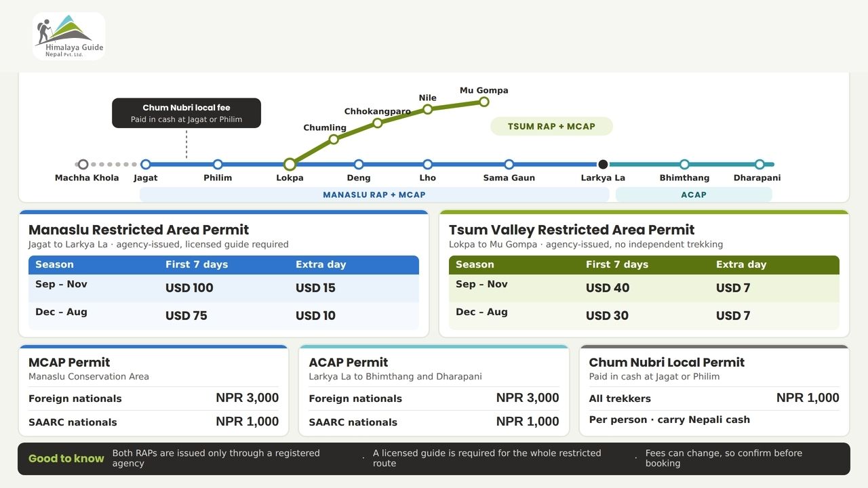Screen dimensions: 868x488
Task: Select the Machha Khola route stop marker
Action: 83,164
